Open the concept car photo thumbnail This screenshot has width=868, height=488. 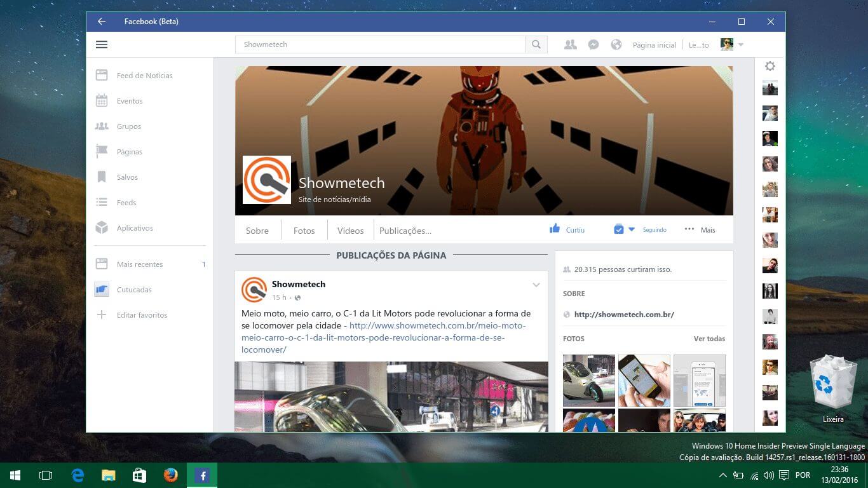(589, 381)
